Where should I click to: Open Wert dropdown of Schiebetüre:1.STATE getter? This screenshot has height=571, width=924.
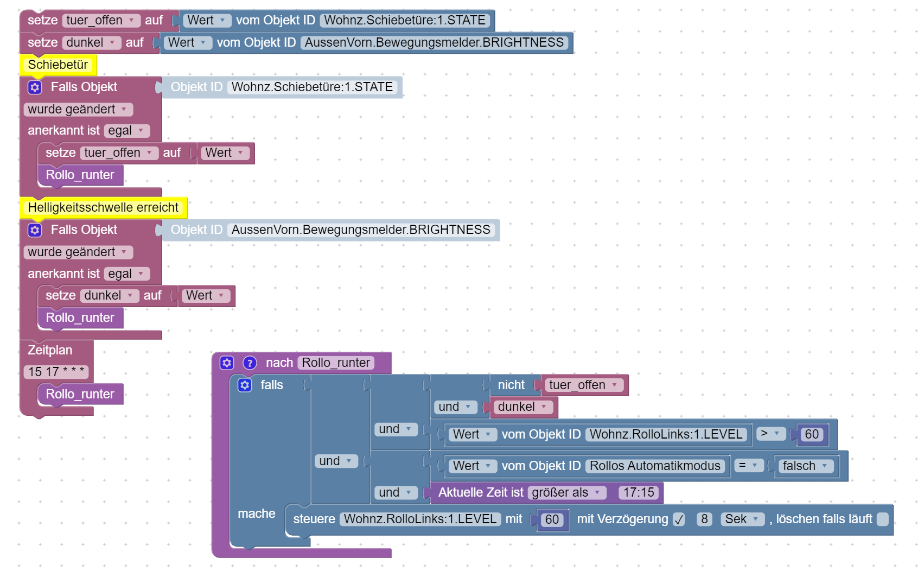[x=207, y=21]
